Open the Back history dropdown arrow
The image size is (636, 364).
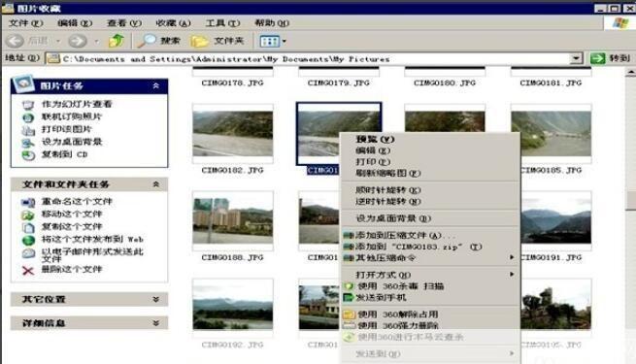[x=57, y=41]
